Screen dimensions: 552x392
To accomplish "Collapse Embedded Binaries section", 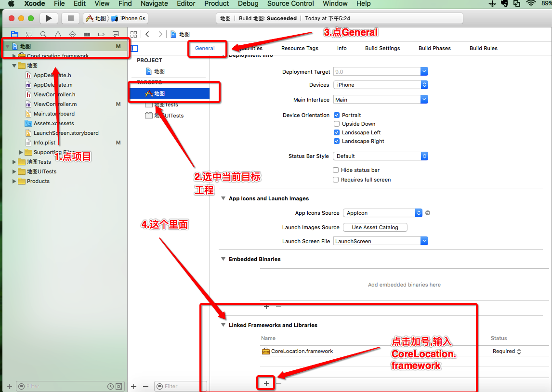I will pos(223,259).
